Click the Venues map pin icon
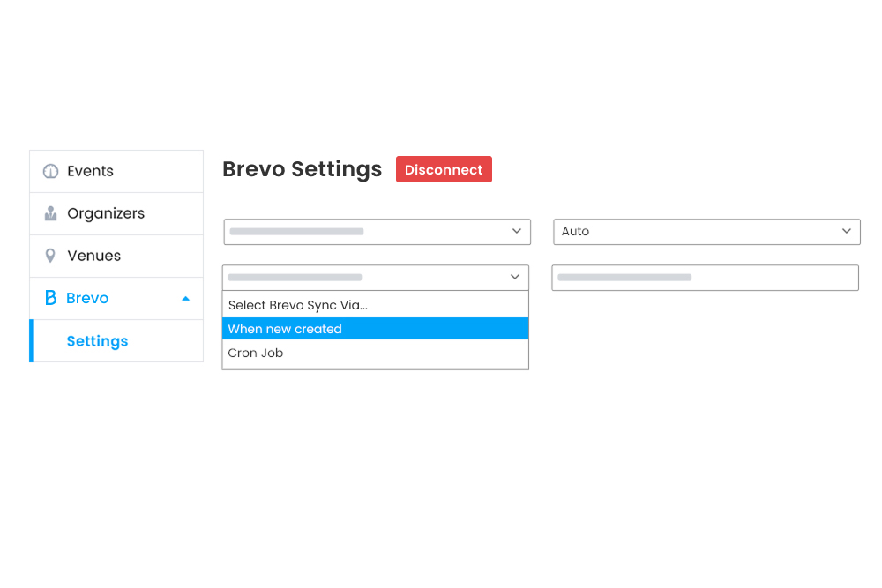The width and height of the screenshot is (882, 588). click(x=50, y=256)
